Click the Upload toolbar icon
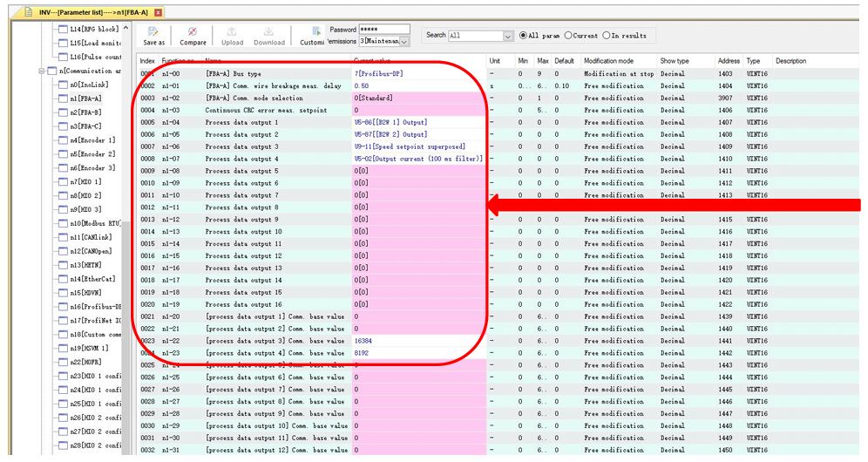 (233, 31)
